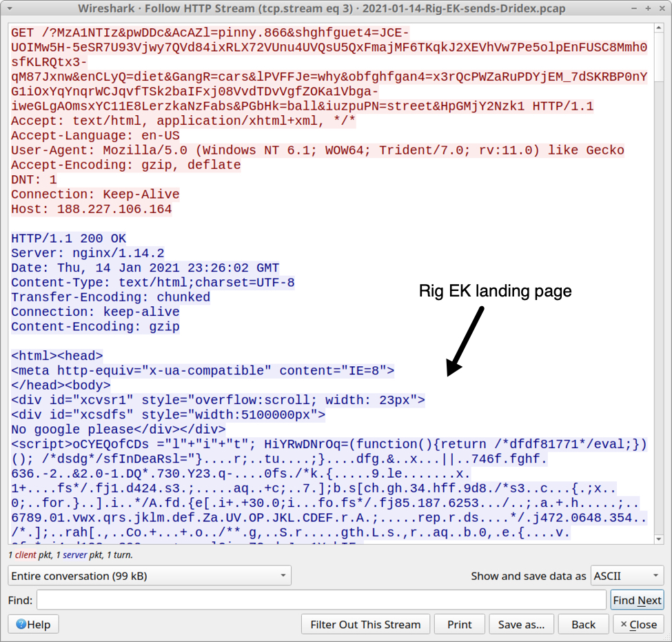
Task: Click the User-Agent header line
Action: pos(318,150)
